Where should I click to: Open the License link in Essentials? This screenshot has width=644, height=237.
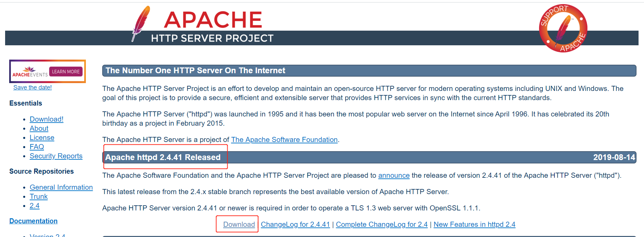click(x=42, y=138)
